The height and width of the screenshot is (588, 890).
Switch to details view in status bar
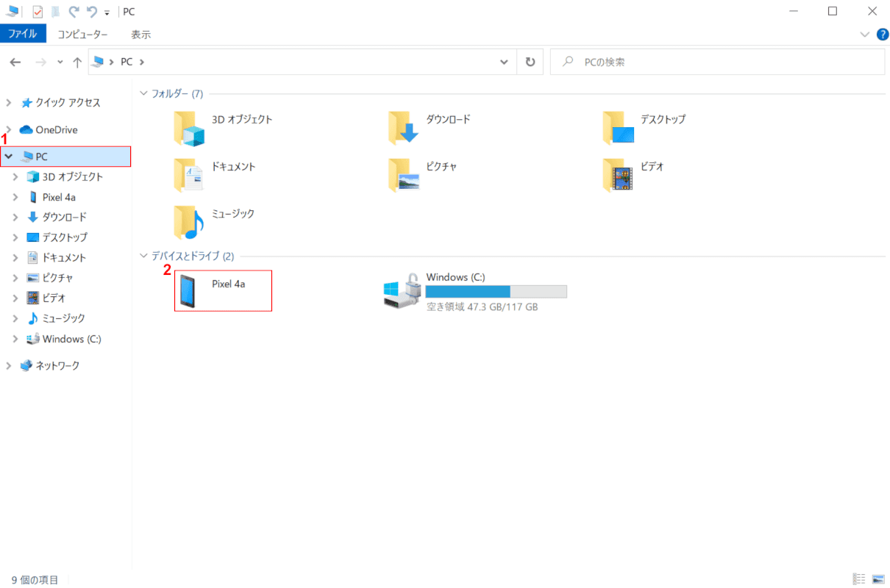[x=859, y=579]
